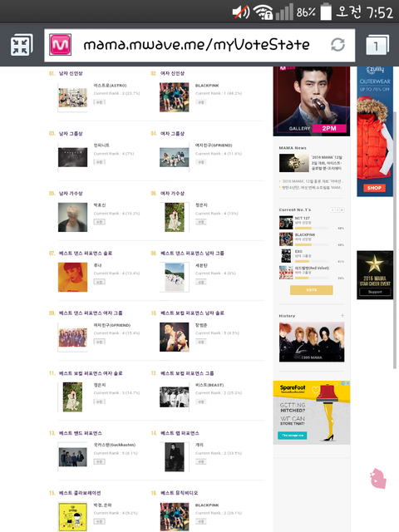The width and height of the screenshot is (399, 532).
Task: Open the browser tabs counter showing 1
Action: pyautogui.click(x=377, y=45)
